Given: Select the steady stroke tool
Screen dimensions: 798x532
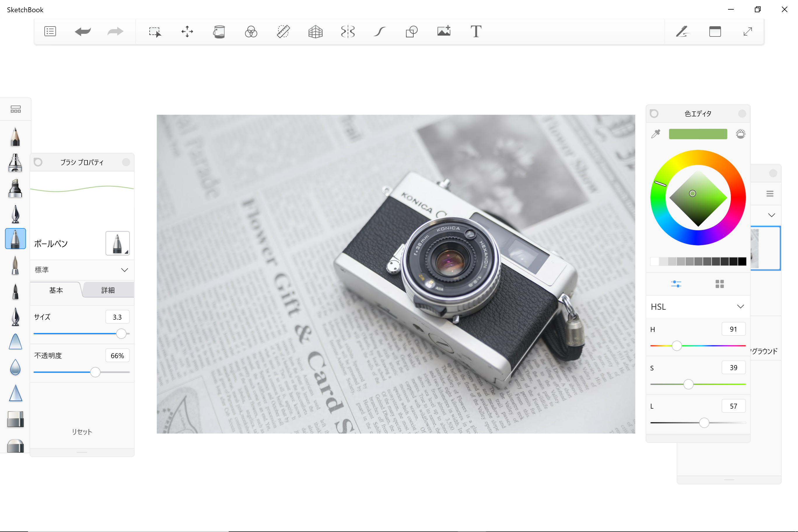Looking at the screenshot, I should (x=380, y=32).
